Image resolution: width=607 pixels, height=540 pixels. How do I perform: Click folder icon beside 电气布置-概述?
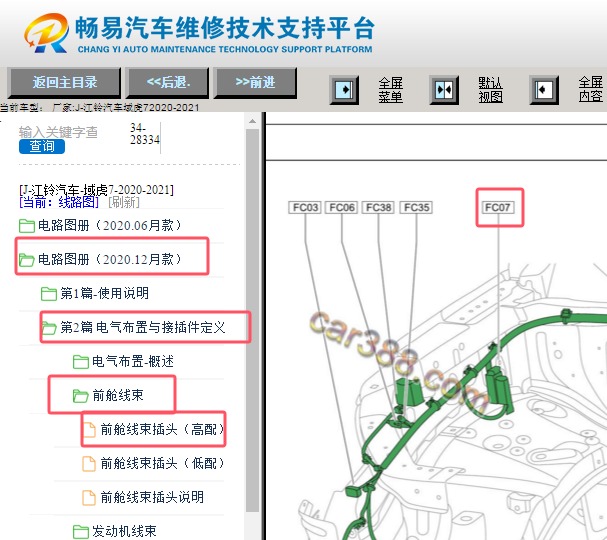pyautogui.click(x=81, y=362)
